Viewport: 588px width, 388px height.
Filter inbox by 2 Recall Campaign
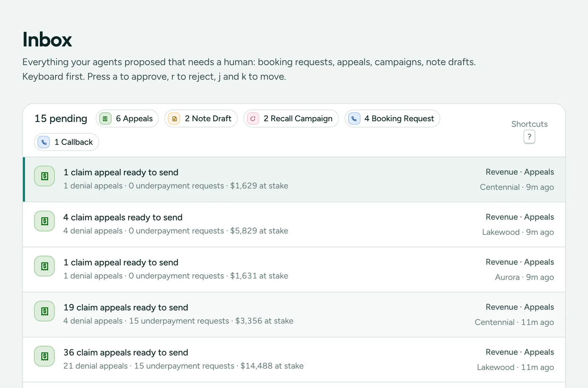pyautogui.click(x=291, y=119)
